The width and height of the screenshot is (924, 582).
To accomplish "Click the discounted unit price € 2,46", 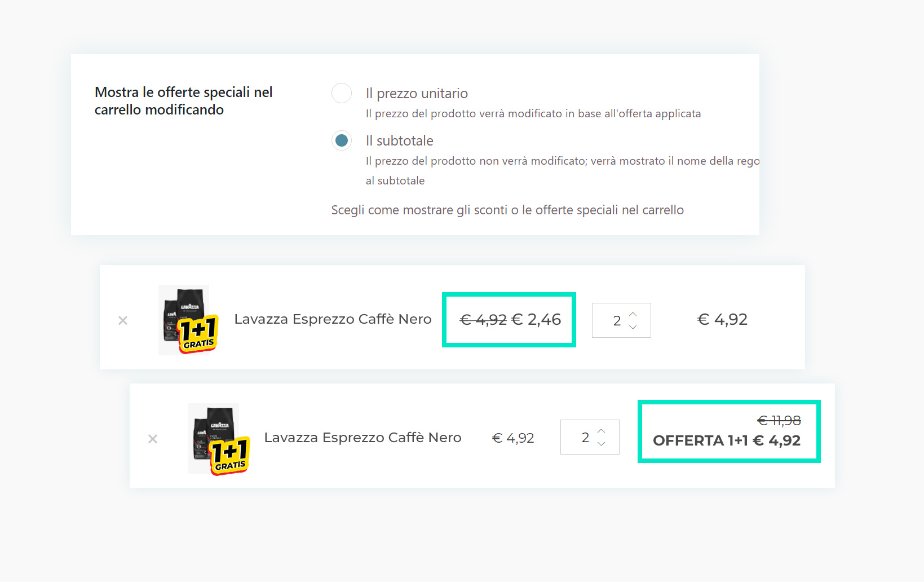I will click(536, 320).
